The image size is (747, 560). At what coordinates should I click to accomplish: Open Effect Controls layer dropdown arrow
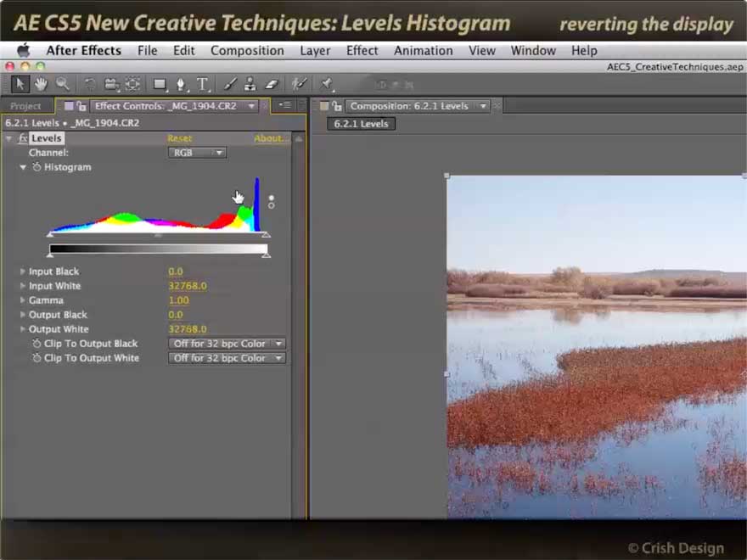click(x=251, y=106)
